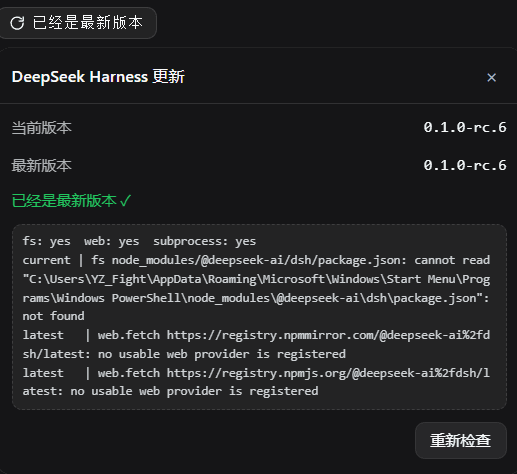517x474 pixels.
Task: Click the registry.npmmirror.com fetch log line
Action: coord(256,335)
